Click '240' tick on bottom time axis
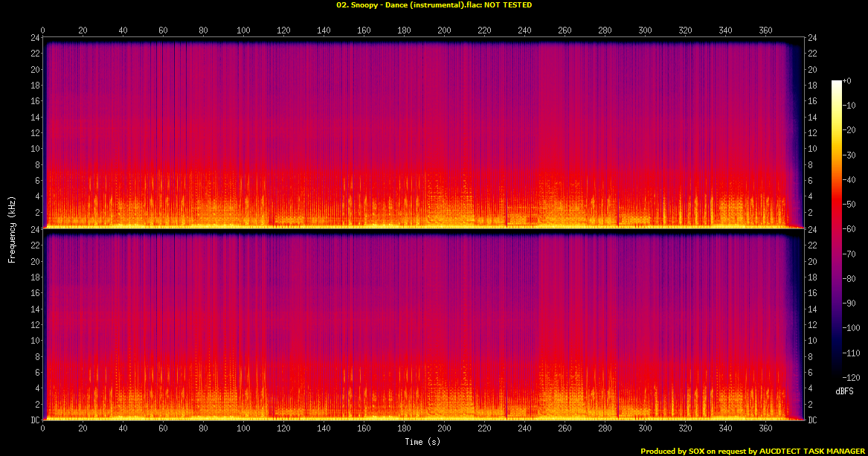The image size is (868, 456). [524, 428]
